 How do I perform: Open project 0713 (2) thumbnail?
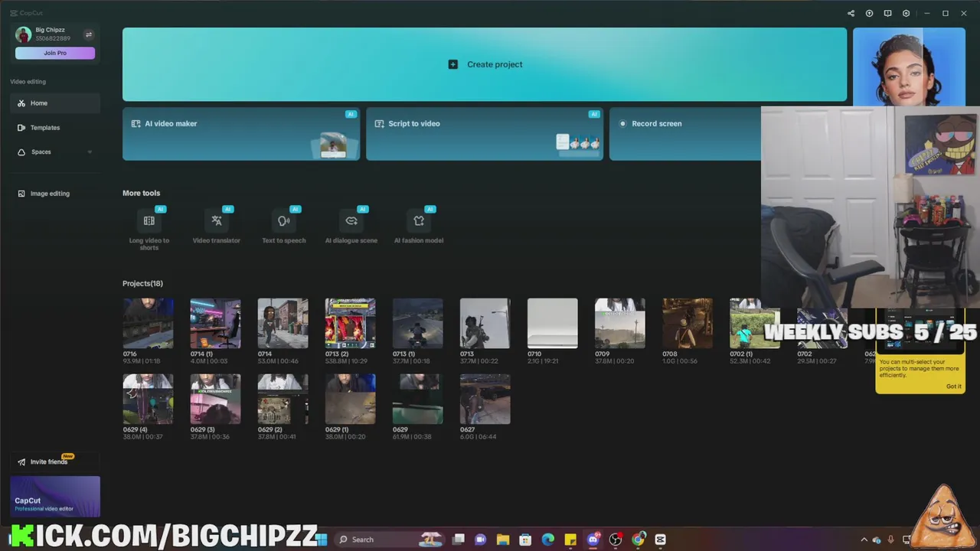coord(350,323)
